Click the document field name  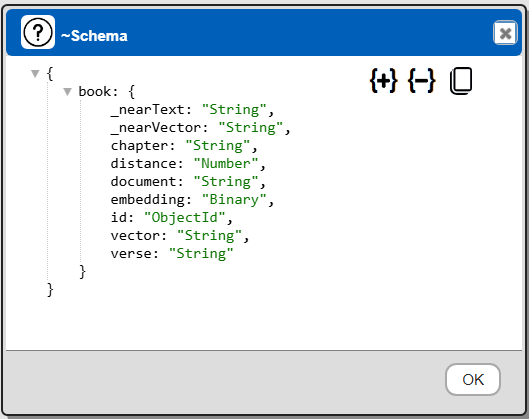coord(143,181)
